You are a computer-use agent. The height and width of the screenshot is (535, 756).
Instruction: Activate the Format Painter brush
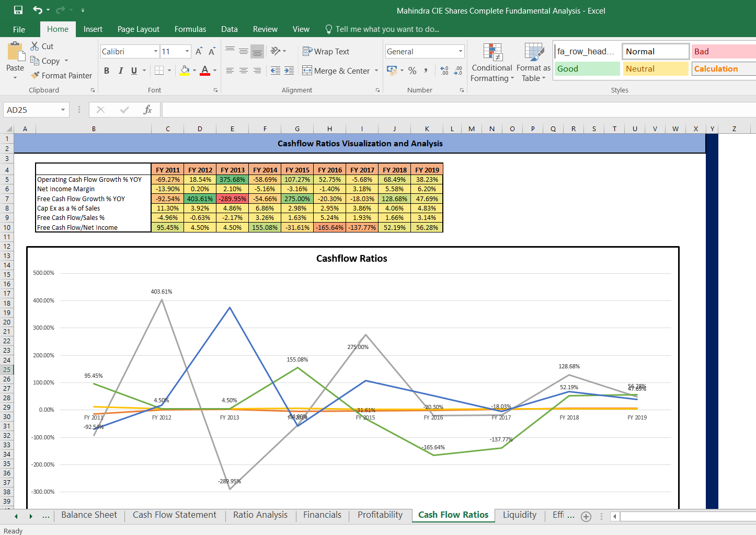point(35,75)
